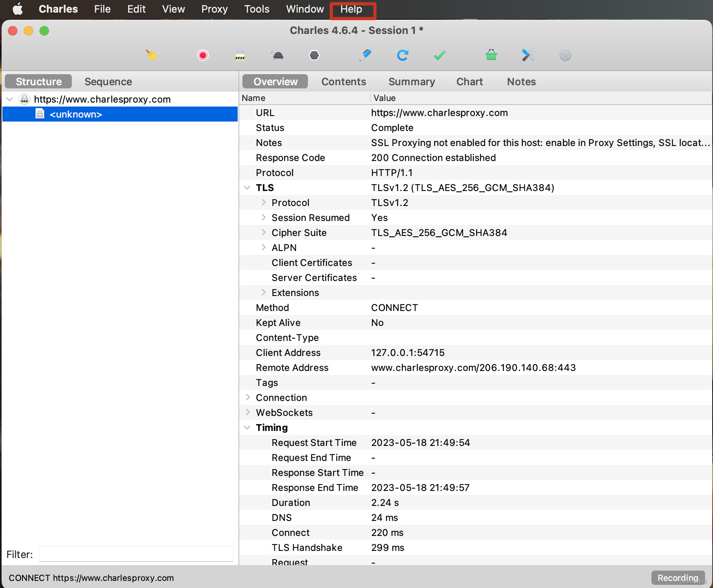Expand the ALPN row
This screenshot has width=713, height=588.
263,247
